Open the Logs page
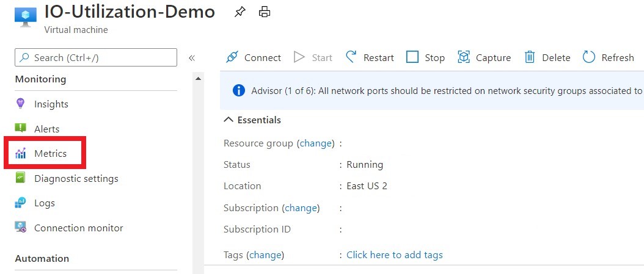This screenshot has height=274, width=644. coord(44,203)
